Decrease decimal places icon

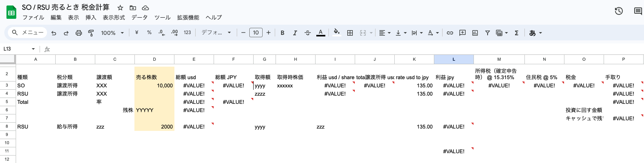[x=161, y=33]
